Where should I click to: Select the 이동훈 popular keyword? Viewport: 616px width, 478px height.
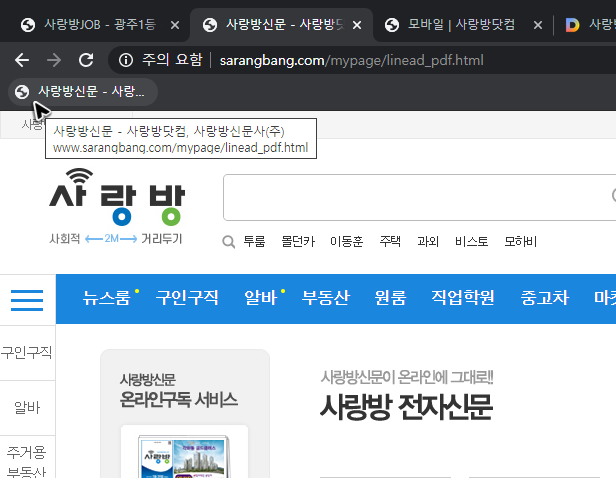click(x=346, y=241)
